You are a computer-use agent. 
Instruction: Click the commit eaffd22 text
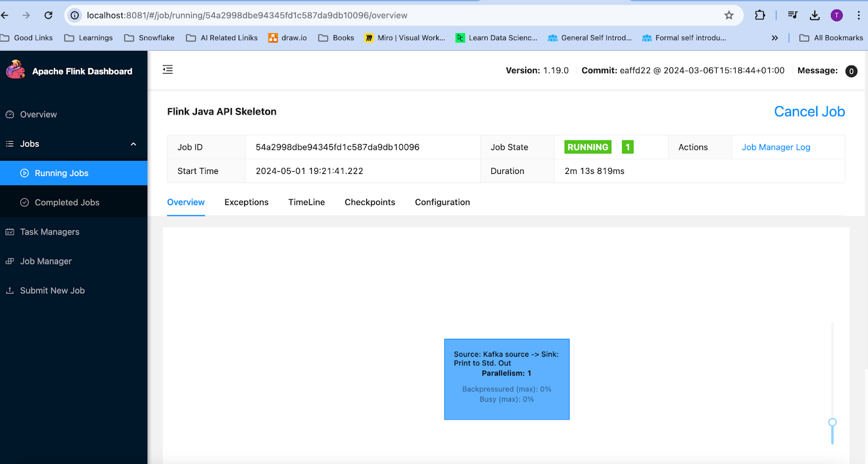click(x=683, y=70)
